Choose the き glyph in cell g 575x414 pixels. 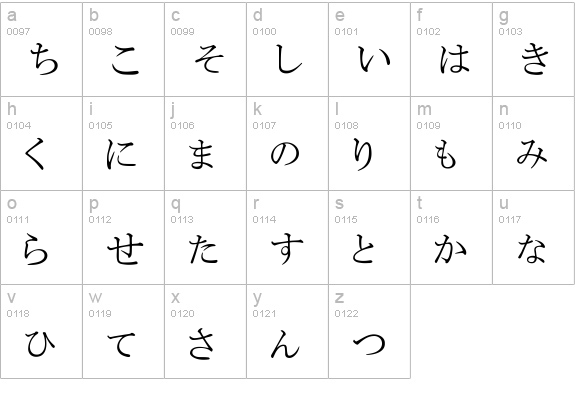(x=535, y=59)
